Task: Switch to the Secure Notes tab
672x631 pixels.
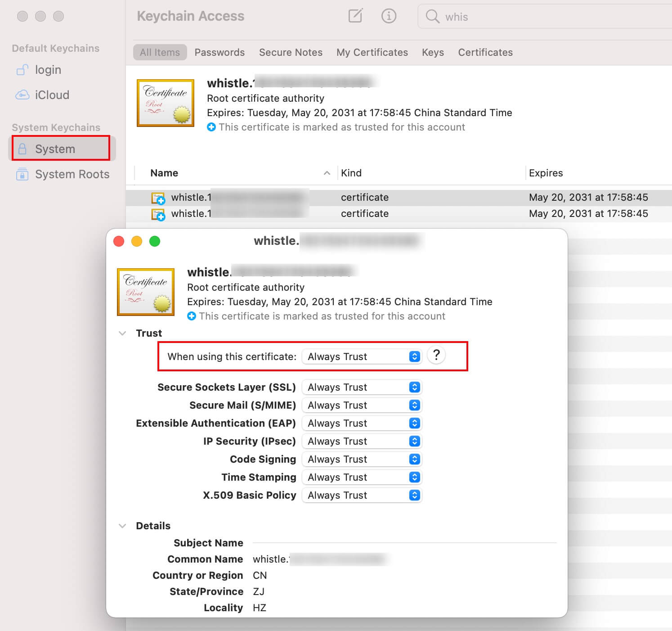Action: point(291,52)
